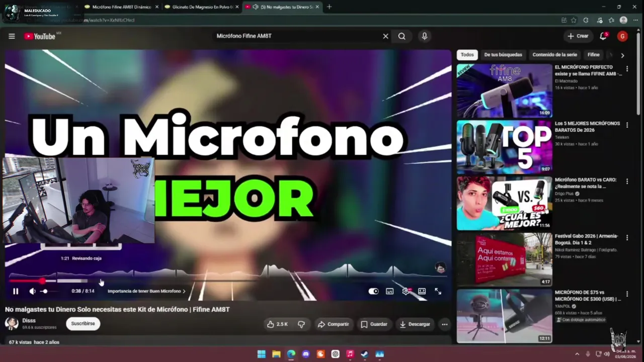Click inside the YouTube search field
Viewport: 644px width, 362px height.
(297, 36)
